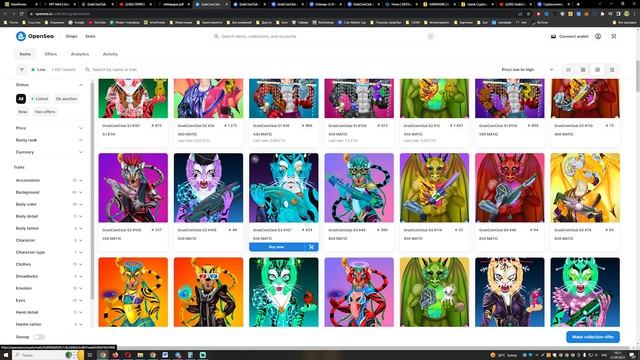640x360 pixels.
Task: Expand the Background trait
Action: (49, 192)
